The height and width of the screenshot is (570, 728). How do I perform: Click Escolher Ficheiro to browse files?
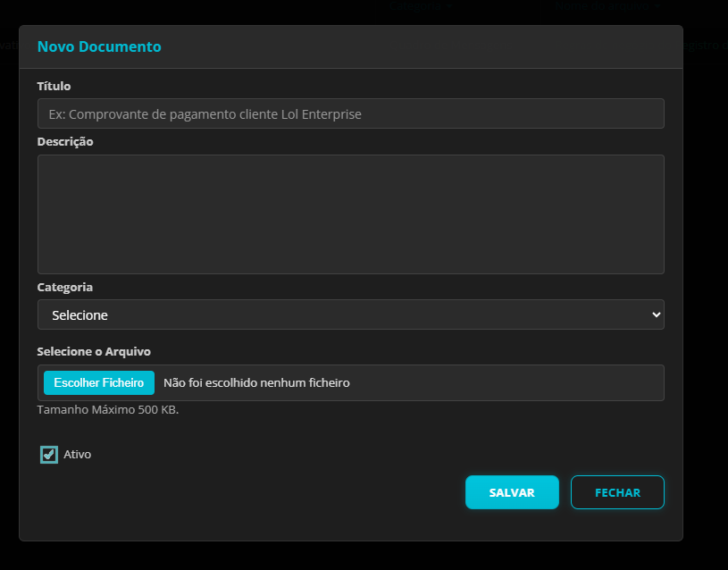(98, 382)
